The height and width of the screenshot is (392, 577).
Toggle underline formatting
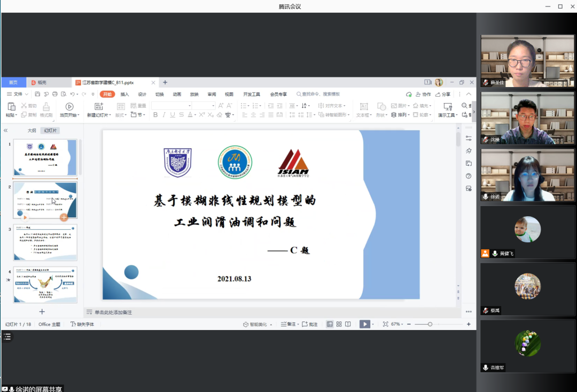[x=173, y=115]
